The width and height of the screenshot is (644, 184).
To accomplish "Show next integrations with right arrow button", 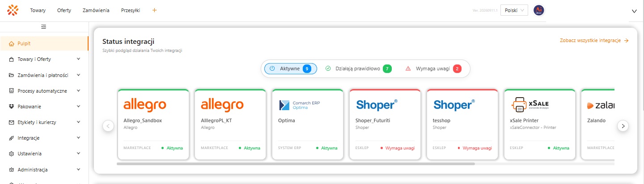I will click(623, 126).
